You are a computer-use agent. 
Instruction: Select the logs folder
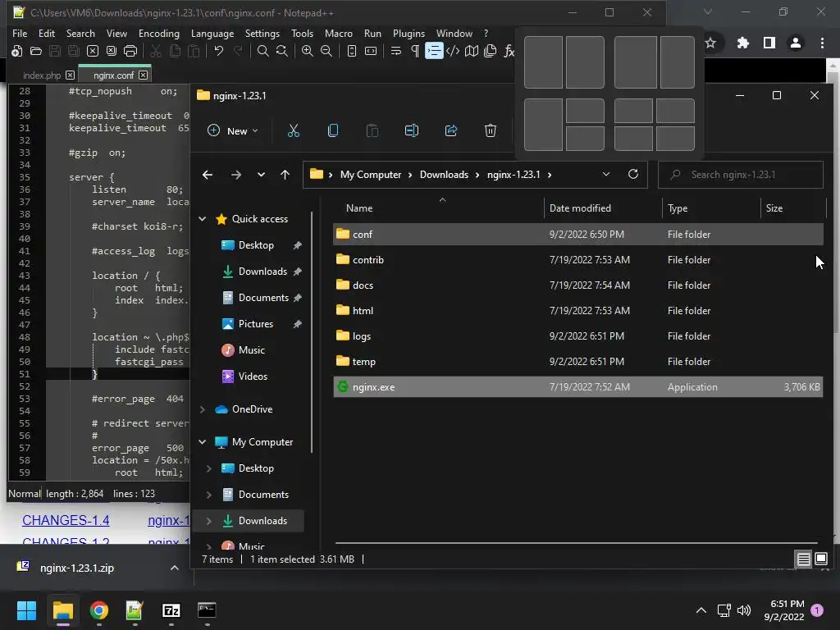coord(577,336)
